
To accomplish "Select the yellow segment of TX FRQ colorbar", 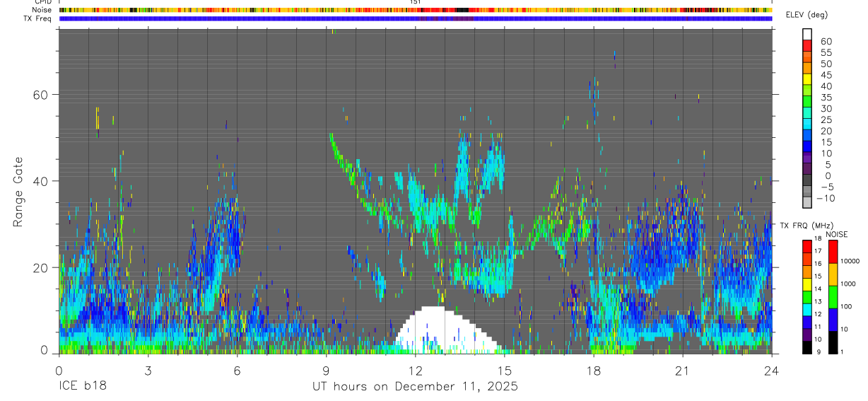I will [x=807, y=285].
